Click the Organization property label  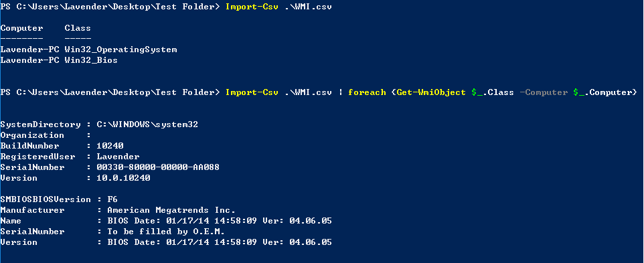coord(32,135)
